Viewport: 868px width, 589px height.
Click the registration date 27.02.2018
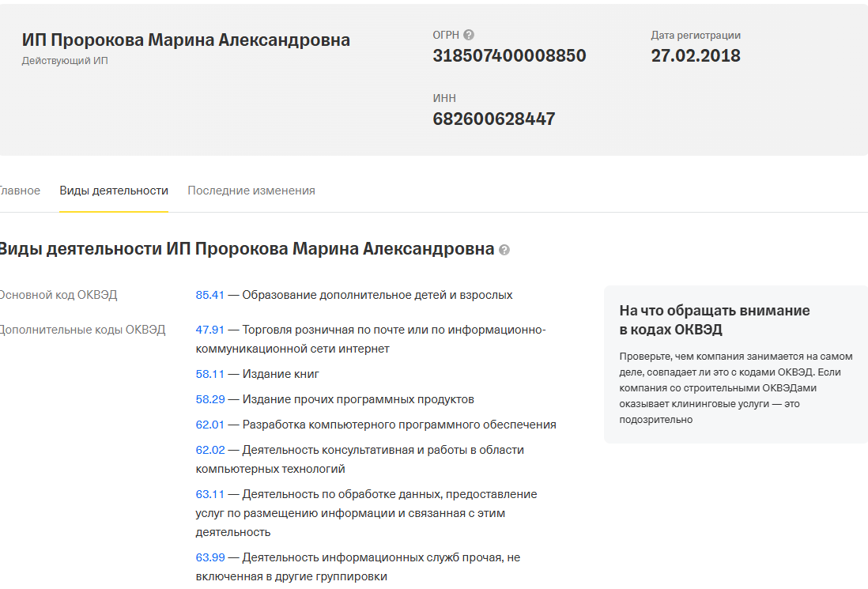click(x=696, y=56)
